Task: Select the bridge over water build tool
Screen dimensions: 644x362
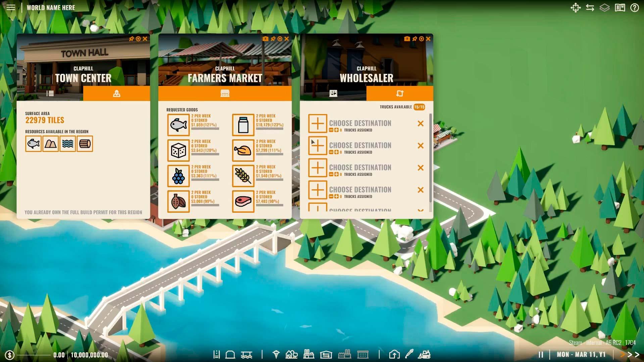Action: click(246, 354)
